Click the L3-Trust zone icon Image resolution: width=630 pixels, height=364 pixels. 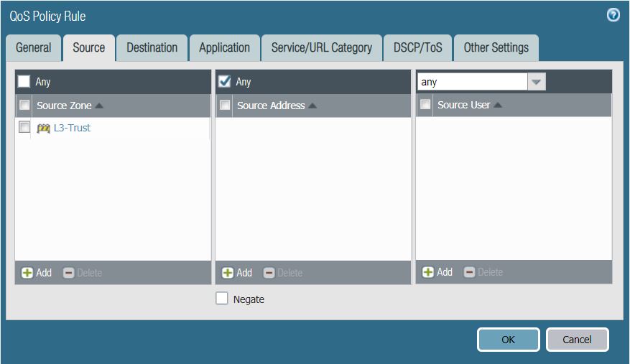pyautogui.click(x=43, y=129)
